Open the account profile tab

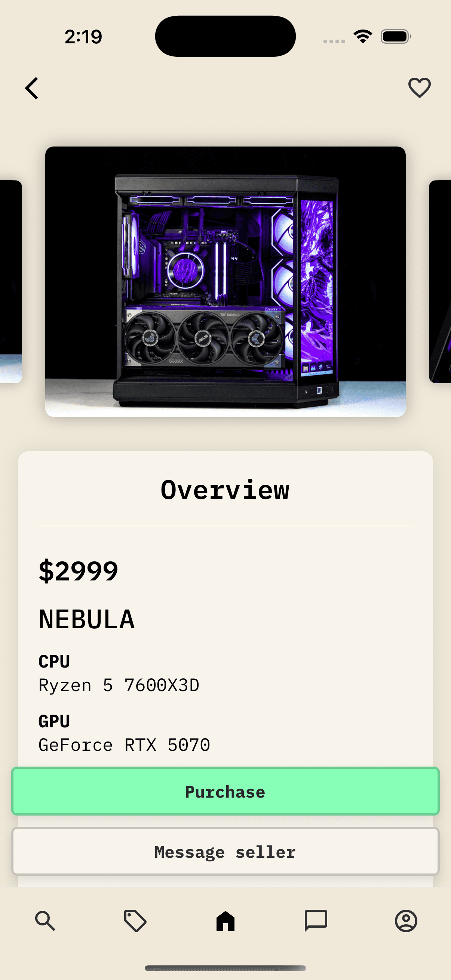406,921
